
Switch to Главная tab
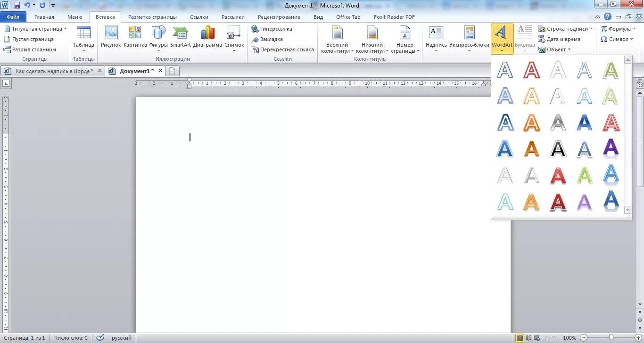44,17
